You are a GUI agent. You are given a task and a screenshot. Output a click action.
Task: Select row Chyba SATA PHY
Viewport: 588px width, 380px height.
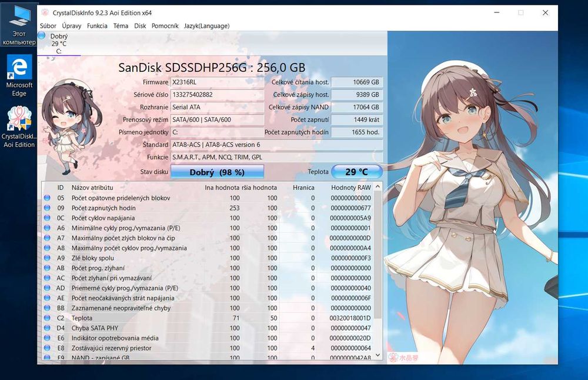click(x=208, y=328)
